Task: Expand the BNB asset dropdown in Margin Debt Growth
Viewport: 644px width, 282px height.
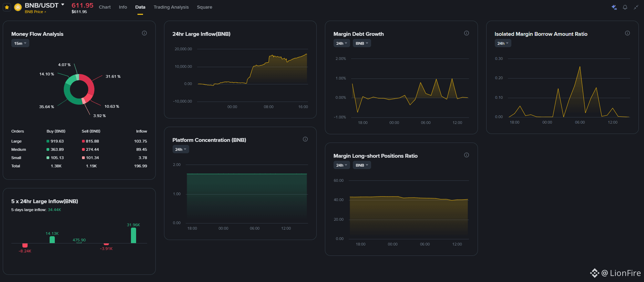Action: pyautogui.click(x=362, y=43)
